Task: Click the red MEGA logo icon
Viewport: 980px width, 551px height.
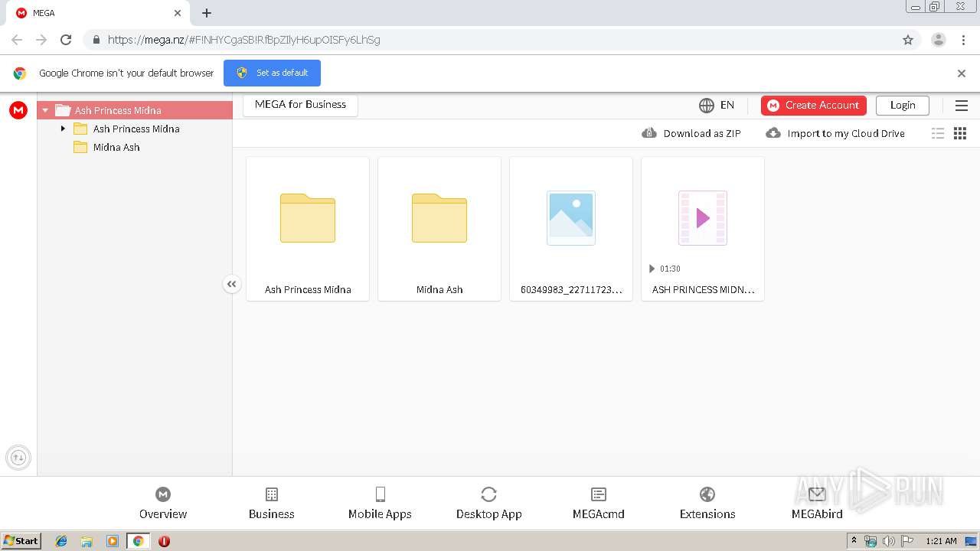Action: (18, 110)
